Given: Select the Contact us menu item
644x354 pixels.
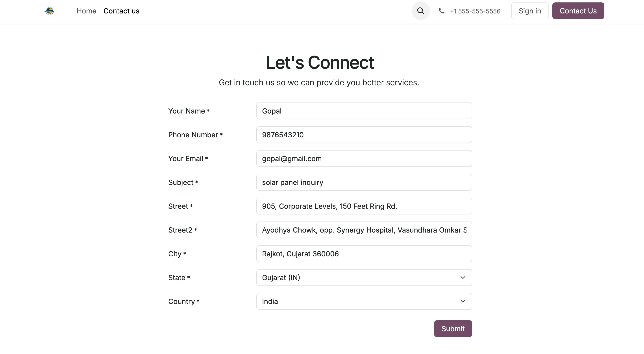Looking at the screenshot, I should tap(121, 11).
